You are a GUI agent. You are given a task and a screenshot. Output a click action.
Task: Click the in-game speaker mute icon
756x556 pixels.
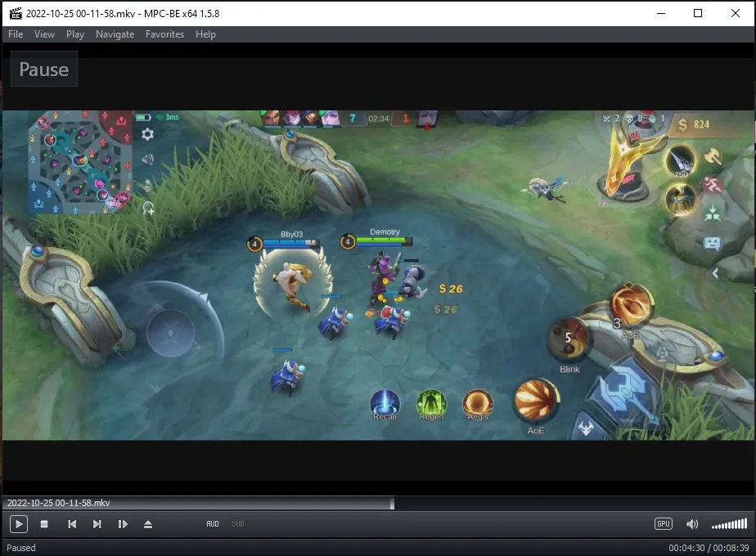(x=147, y=159)
